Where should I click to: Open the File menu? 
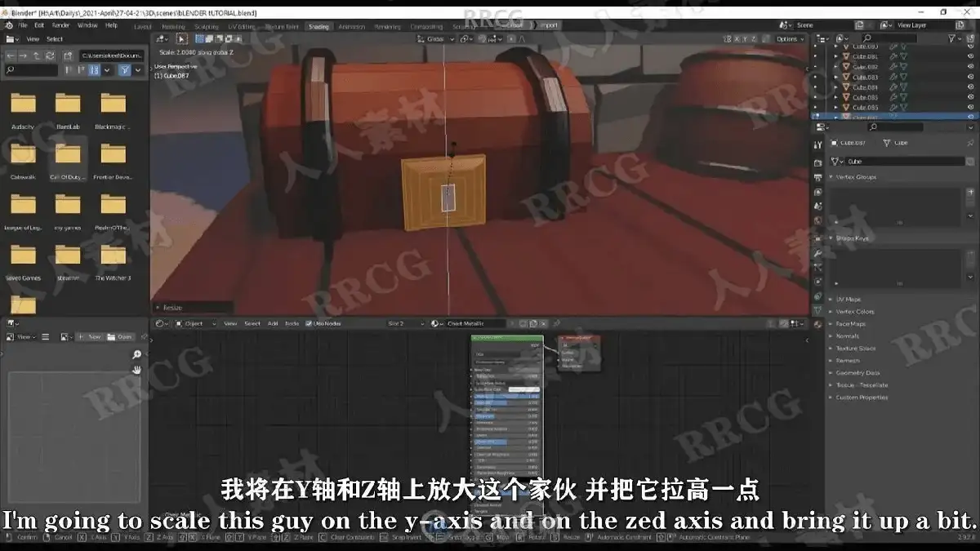pos(22,24)
